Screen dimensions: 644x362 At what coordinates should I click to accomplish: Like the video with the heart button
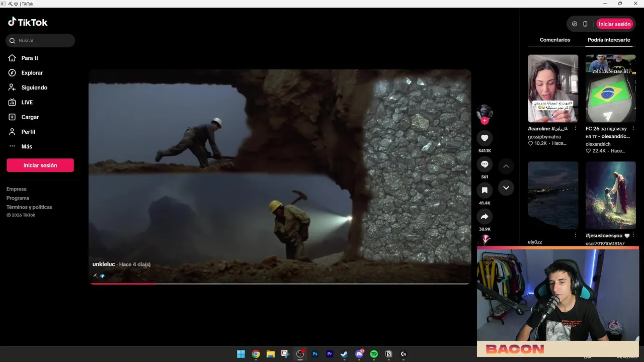pos(485,138)
